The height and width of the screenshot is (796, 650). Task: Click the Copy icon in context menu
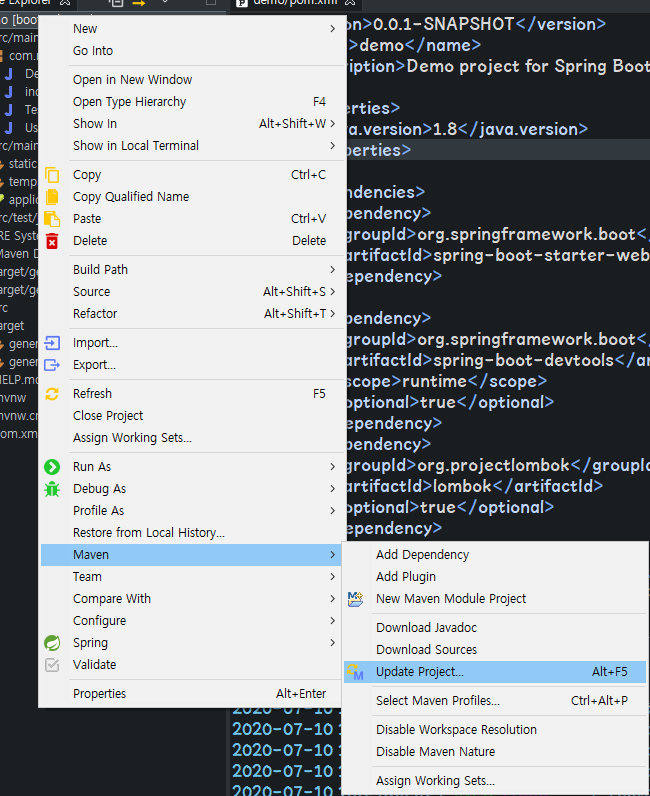pos(52,175)
